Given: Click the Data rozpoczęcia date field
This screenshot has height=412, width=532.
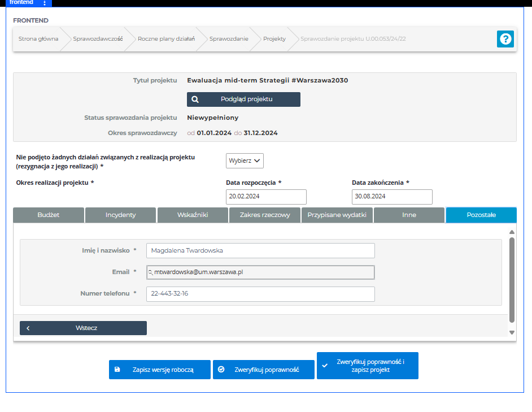Looking at the screenshot, I should [266, 197].
